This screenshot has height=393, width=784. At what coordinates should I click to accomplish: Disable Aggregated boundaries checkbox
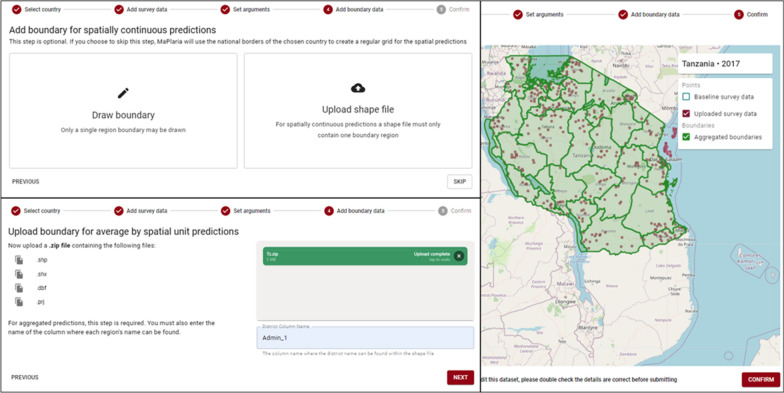click(x=686, y=136)
